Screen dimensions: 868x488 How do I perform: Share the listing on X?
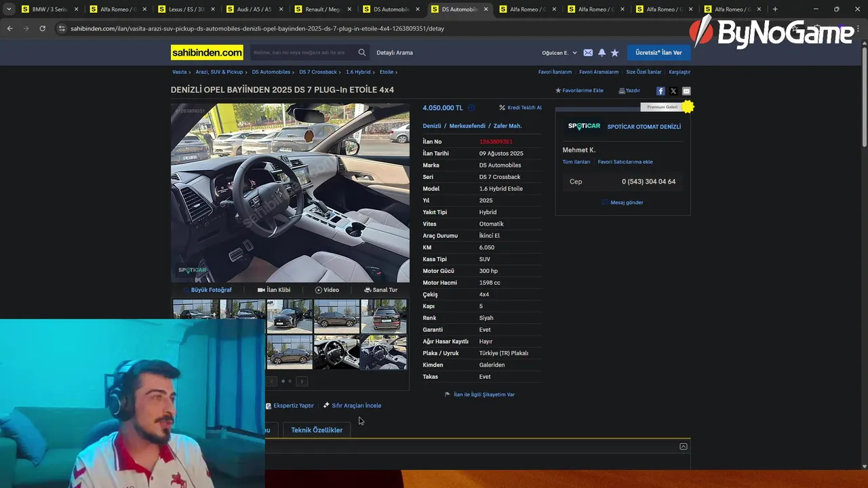click(673, 91)
